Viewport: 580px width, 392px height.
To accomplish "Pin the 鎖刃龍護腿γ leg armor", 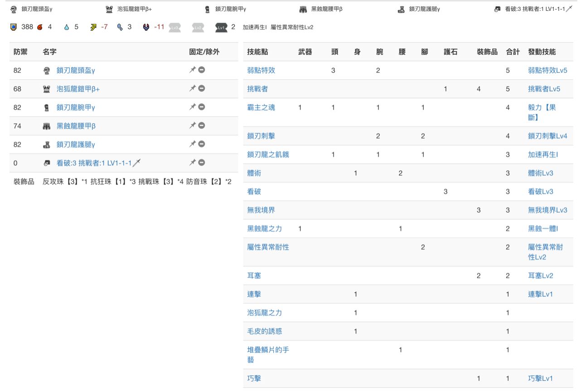I will point(193,144).
